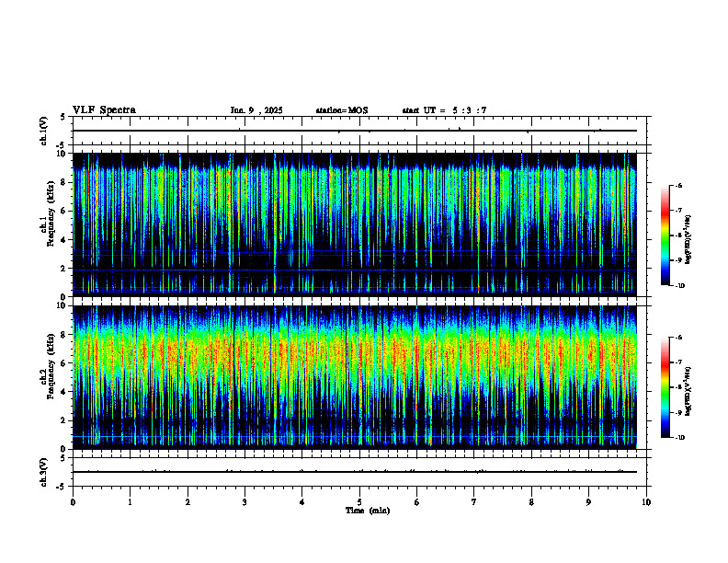Viewport: 728px width, 563px height.
Task: Click the time axis tick label '8'
Action: [531, 502]
